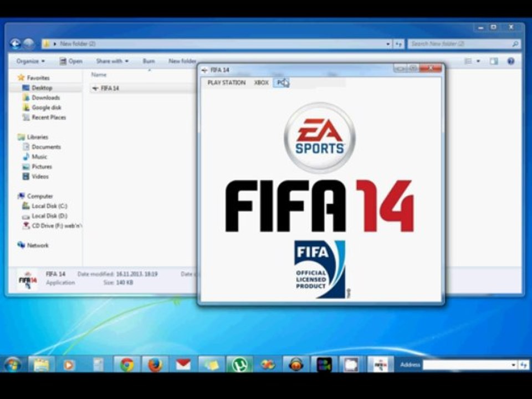Expand the address bar history dropdown

(x=388, y=44)
